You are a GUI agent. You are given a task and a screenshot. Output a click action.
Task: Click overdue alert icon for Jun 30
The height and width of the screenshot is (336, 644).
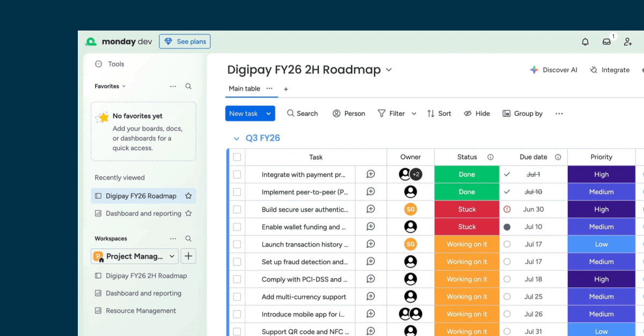507,210
